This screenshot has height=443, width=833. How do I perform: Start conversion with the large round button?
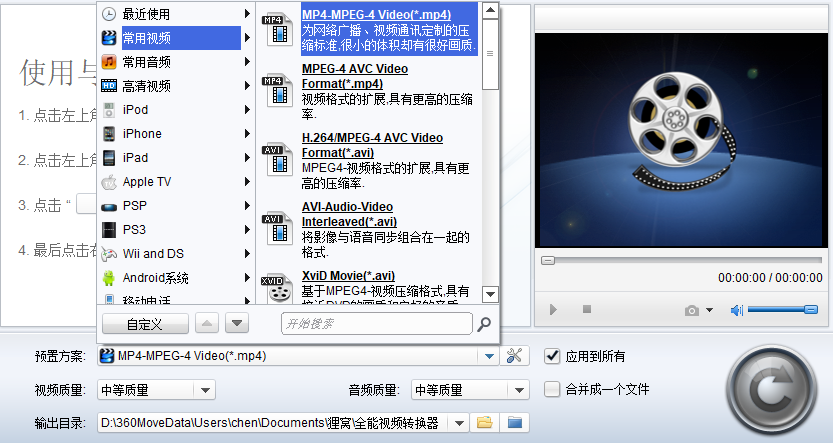coord(771,390)
